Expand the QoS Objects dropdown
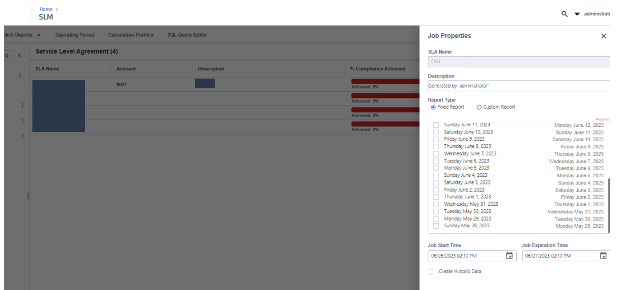The width and height of the screenshot is (644, 290). [39, 35]
